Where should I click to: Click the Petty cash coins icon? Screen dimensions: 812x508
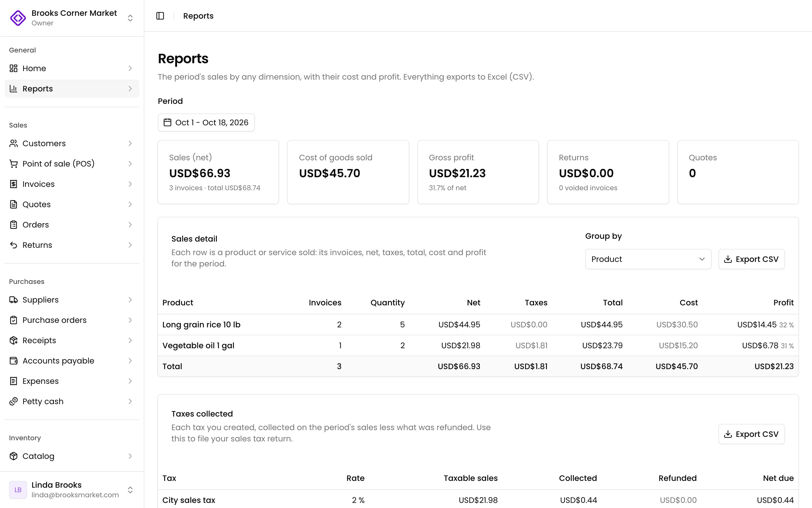coord(14,402)
